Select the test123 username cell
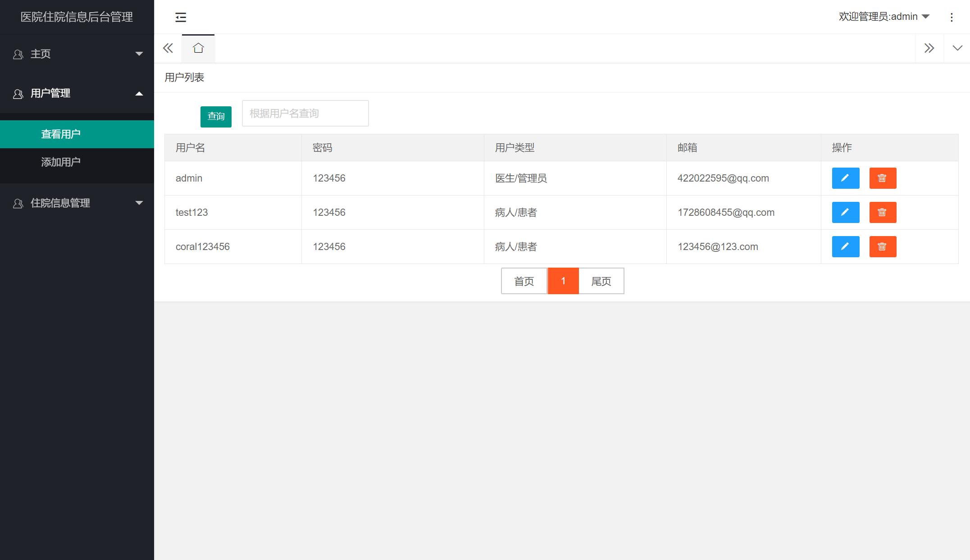 233,213
